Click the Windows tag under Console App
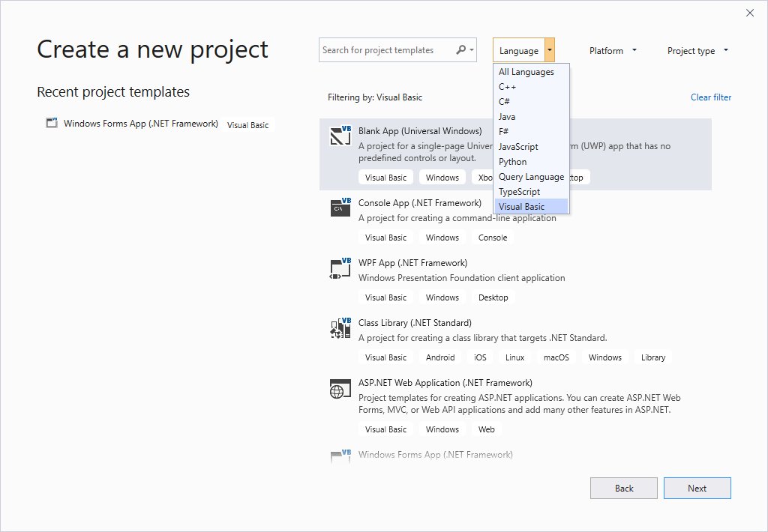Viewport: 768px width, 532px height. click(x=442, y=238)
